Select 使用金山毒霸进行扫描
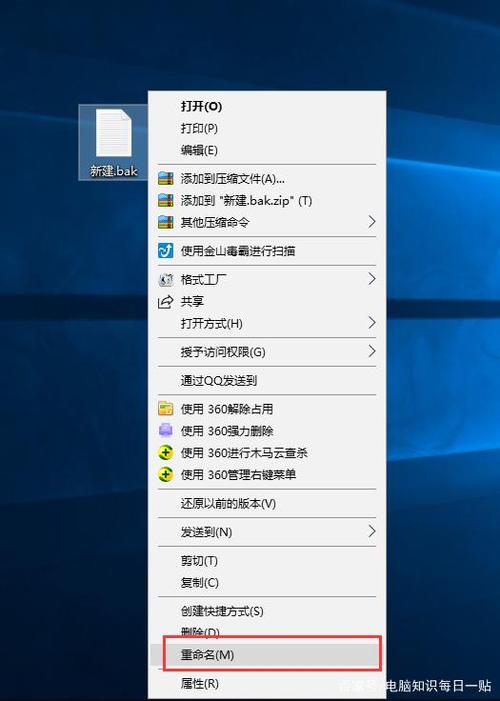 click(267, 251)
